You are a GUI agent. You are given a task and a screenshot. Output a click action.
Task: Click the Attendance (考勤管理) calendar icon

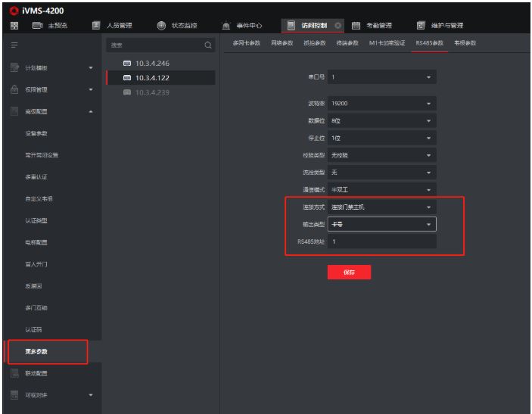pyautogui.click(x=356, y=26)
